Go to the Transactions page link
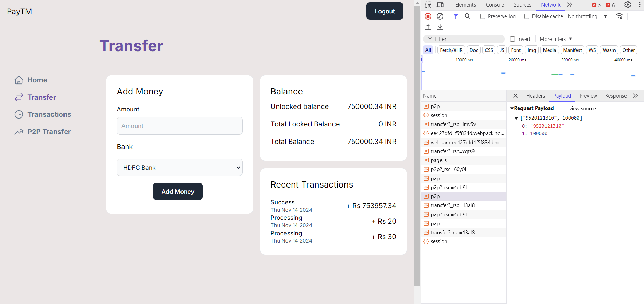The image size is (644, 304). tap(49, 114)
